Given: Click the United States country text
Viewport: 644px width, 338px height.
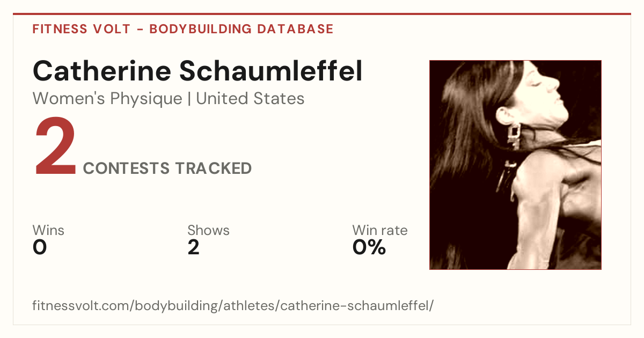Looking at the screenshot, I should coord(250,99).
